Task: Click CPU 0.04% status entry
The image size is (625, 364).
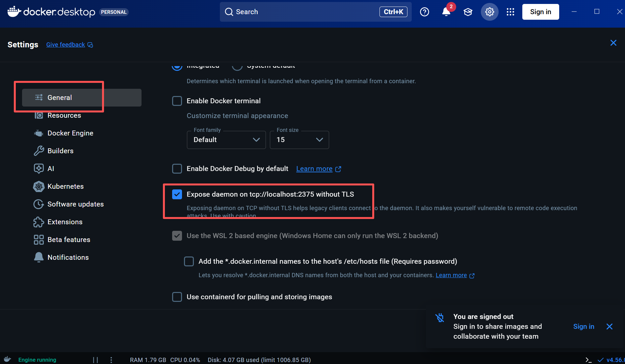Action: pyautogui.click(x=185, y=360)
